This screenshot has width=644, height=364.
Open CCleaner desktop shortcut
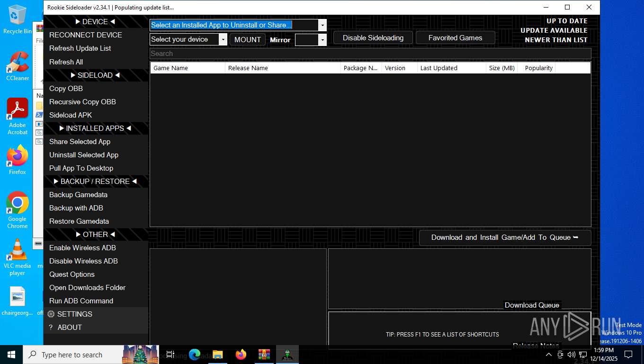[18, 66]
